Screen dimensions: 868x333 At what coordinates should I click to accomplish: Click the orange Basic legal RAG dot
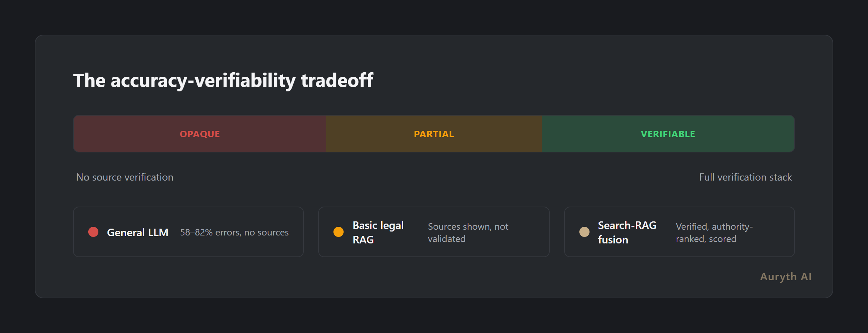point(339,232)
